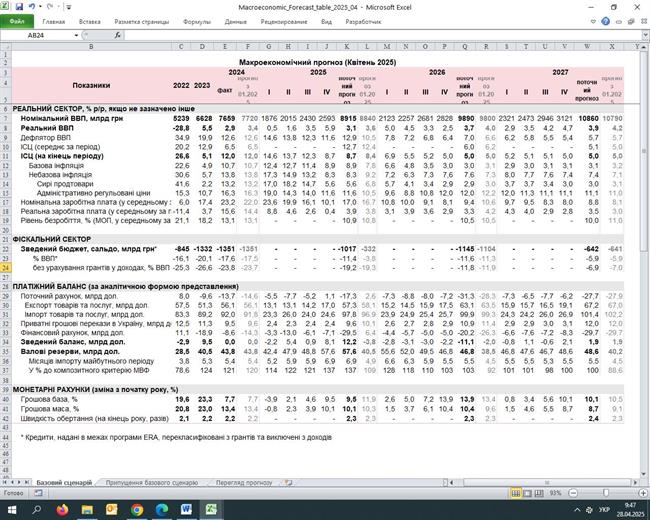Open the Разметка страницы ribbon tab
This screenshot has height=520, width=650.
pos(141,22)
